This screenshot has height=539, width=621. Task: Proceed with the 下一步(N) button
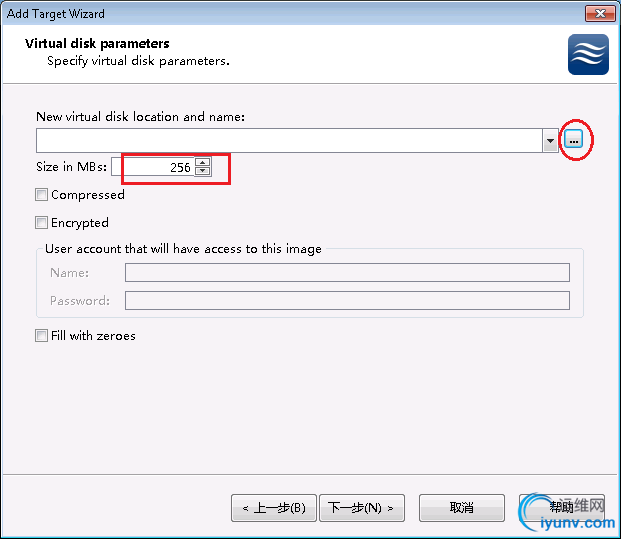point(362,508)
